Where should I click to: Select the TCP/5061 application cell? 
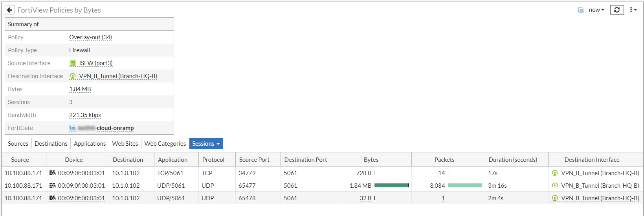(x=176, y=173)
